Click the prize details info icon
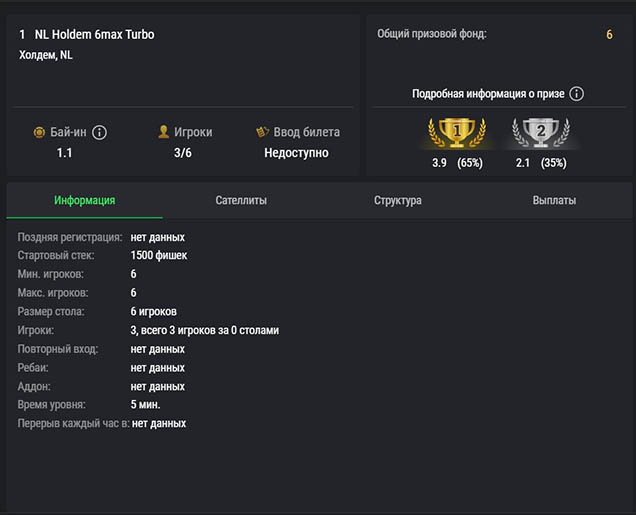636x515 pixels. pos(577,94)
